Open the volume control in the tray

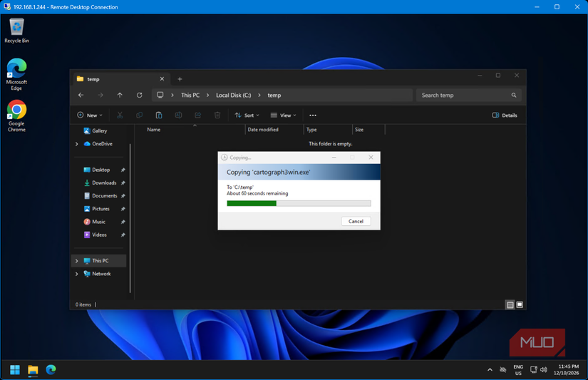[x=543, y=370]
